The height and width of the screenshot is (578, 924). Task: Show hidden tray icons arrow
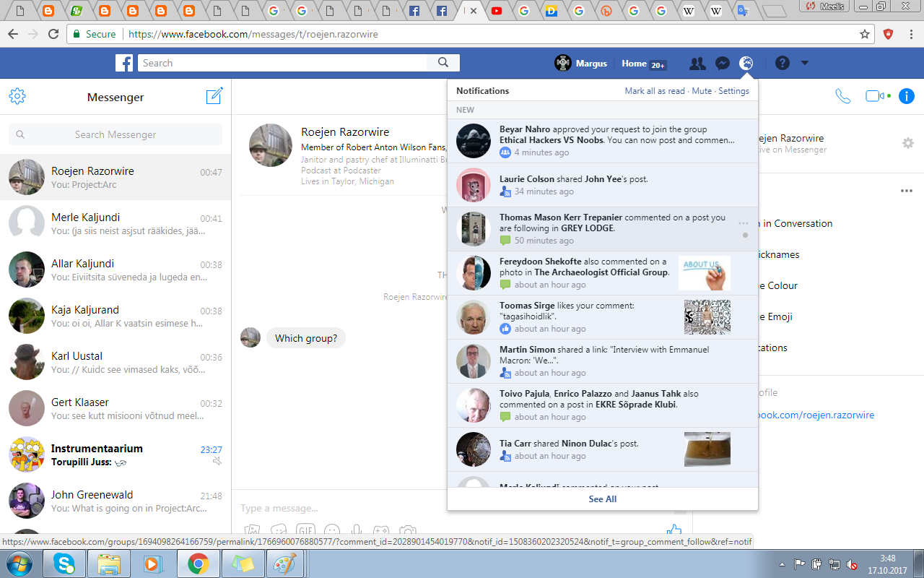783,564
